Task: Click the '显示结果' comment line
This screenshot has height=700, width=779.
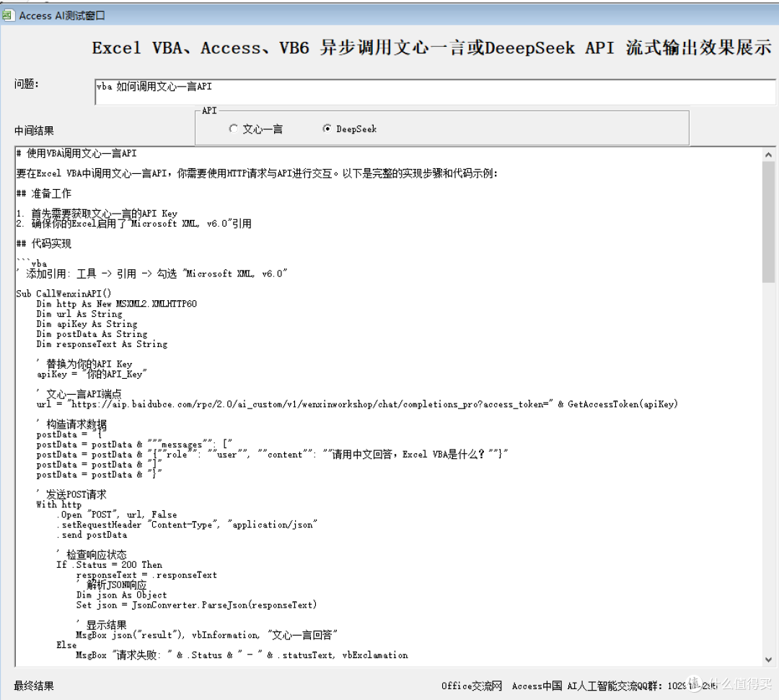Action: click(x=102, y=625)
